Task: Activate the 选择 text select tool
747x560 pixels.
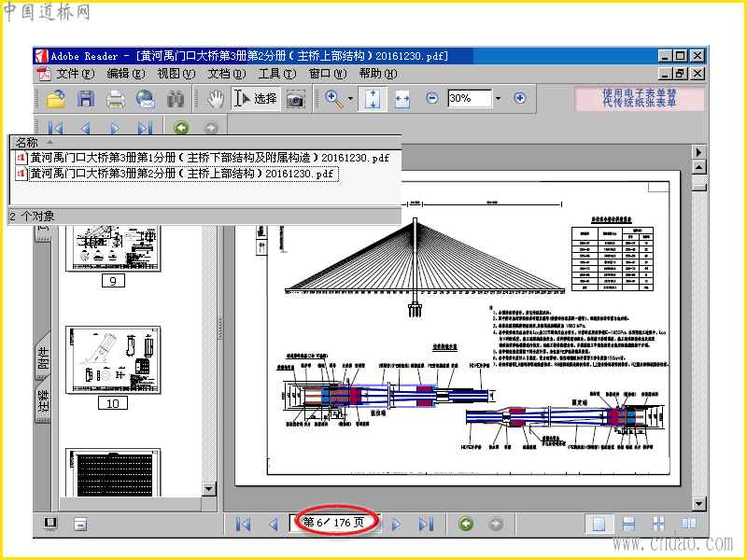Action: [255, 99]
